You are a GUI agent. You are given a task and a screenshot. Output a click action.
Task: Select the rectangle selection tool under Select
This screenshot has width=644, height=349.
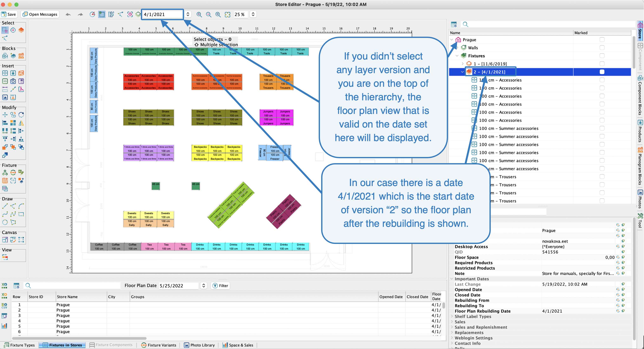click(x=5, y=30)
